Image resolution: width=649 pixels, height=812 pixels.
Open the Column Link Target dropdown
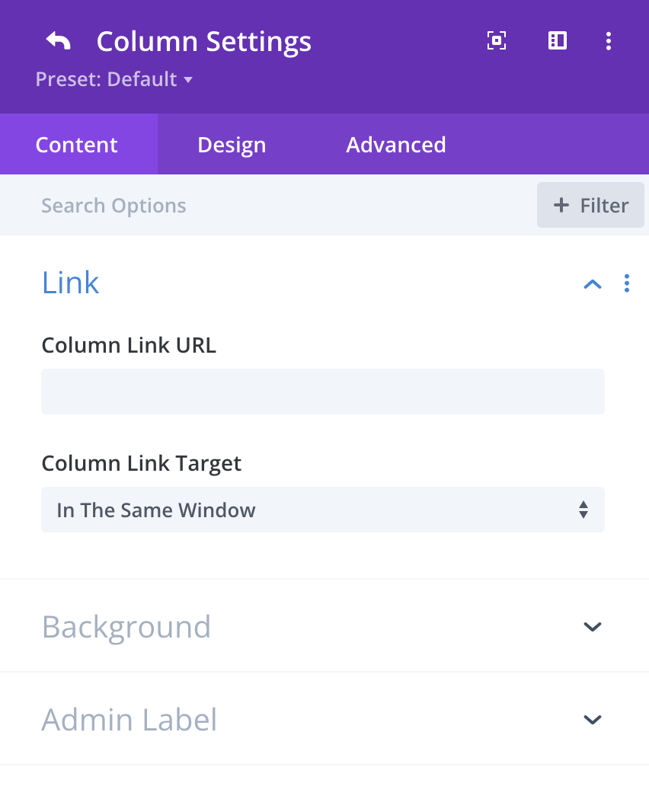click(x=323, y=510)
